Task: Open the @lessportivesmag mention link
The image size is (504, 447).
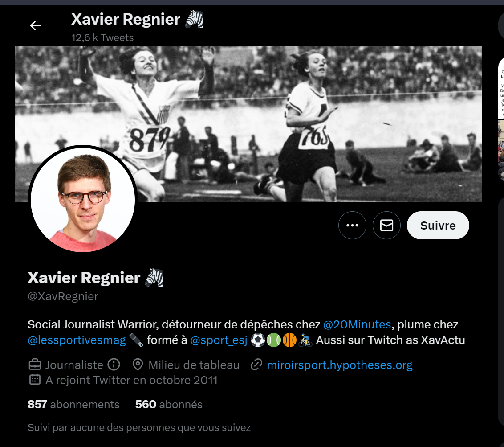Action: (77, 340)
